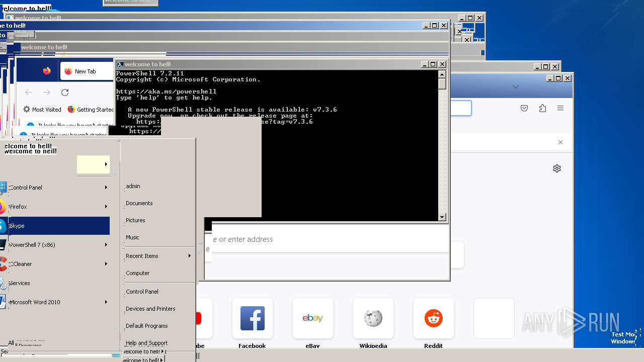Open the Extensions puzzle-piece icon in Firefox

point(542,108)
